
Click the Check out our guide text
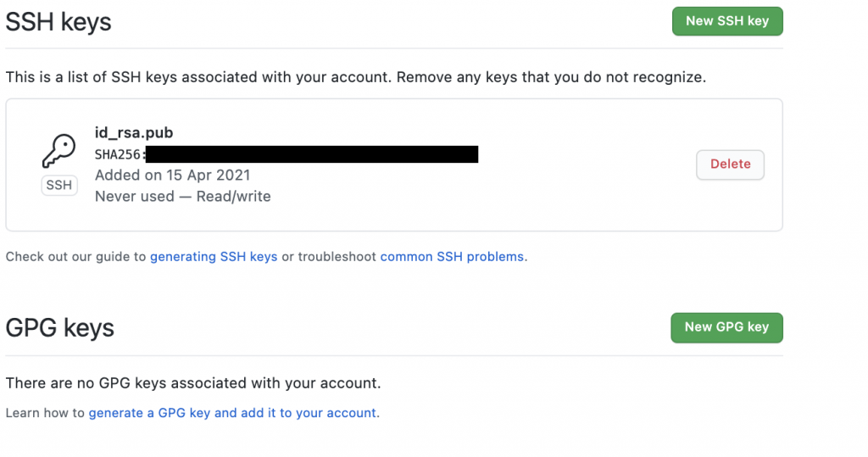(x=75, y=256)
